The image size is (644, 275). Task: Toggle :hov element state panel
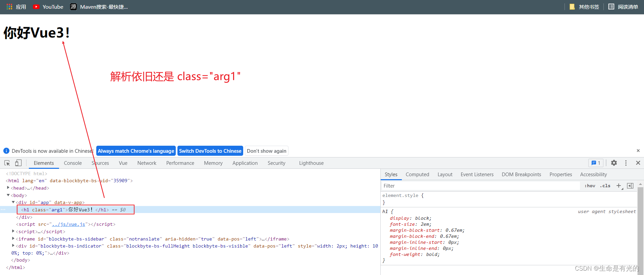(590, 186)
